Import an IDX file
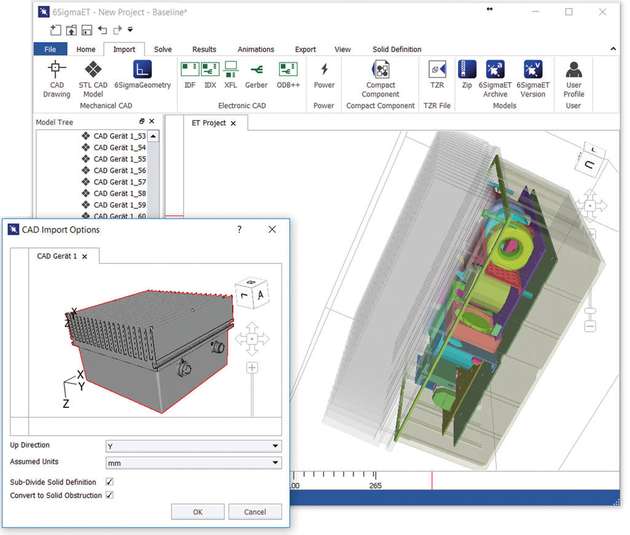Viewport: 630px width, 535px height. (210, 75)
